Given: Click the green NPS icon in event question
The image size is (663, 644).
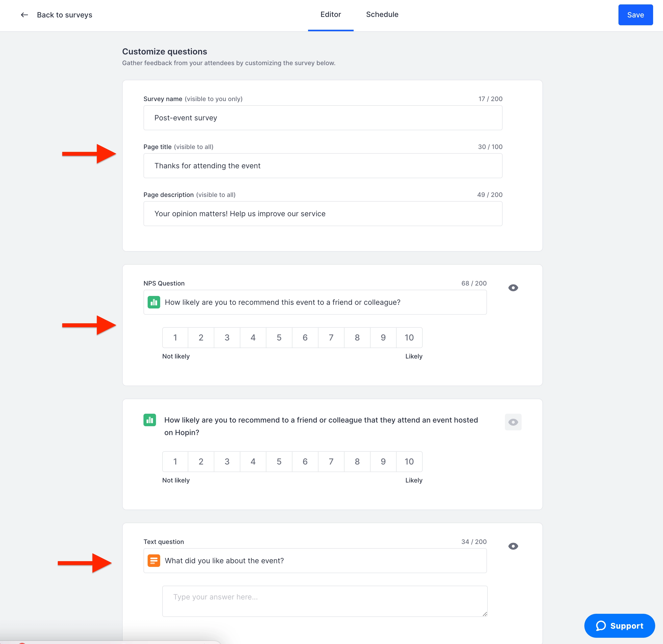Looking at the screenshot, I should point(154,302).
